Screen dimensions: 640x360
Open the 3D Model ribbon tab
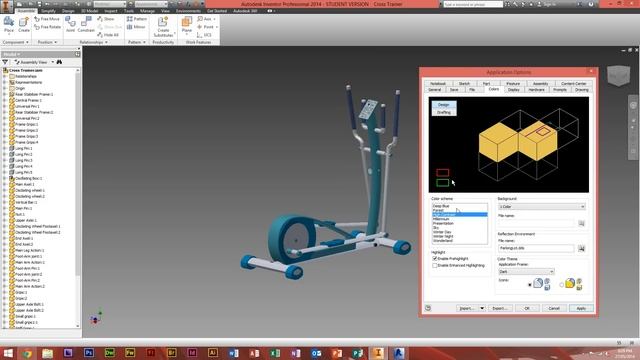tap(89, 11)
